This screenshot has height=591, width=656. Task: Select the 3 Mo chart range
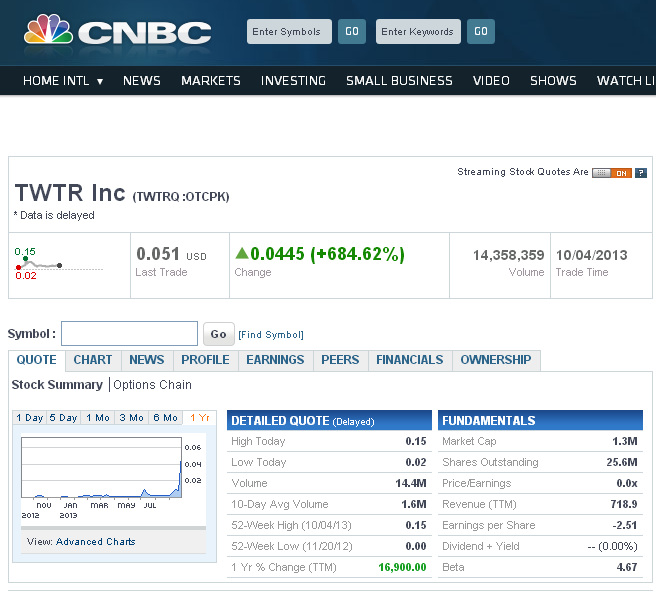click(131, 417)
